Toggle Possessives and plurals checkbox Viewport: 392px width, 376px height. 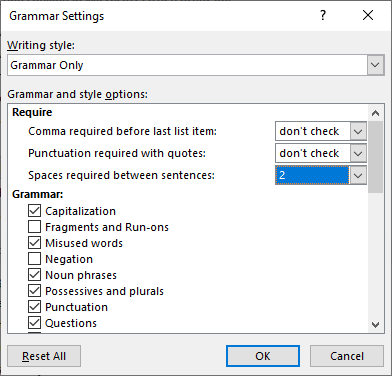click(34, 291)
